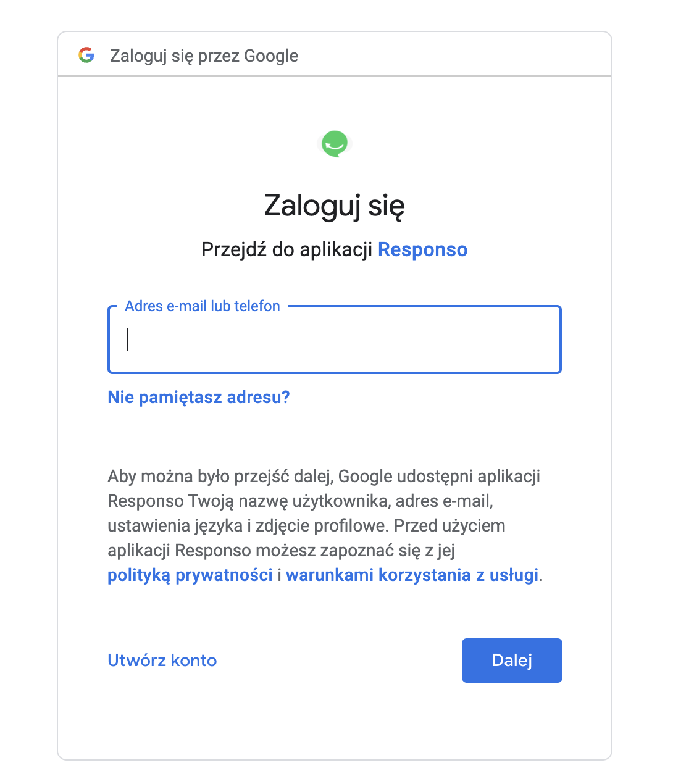Click the word "Google" in the header bar

pyautogui.click(x=271, y=56)
